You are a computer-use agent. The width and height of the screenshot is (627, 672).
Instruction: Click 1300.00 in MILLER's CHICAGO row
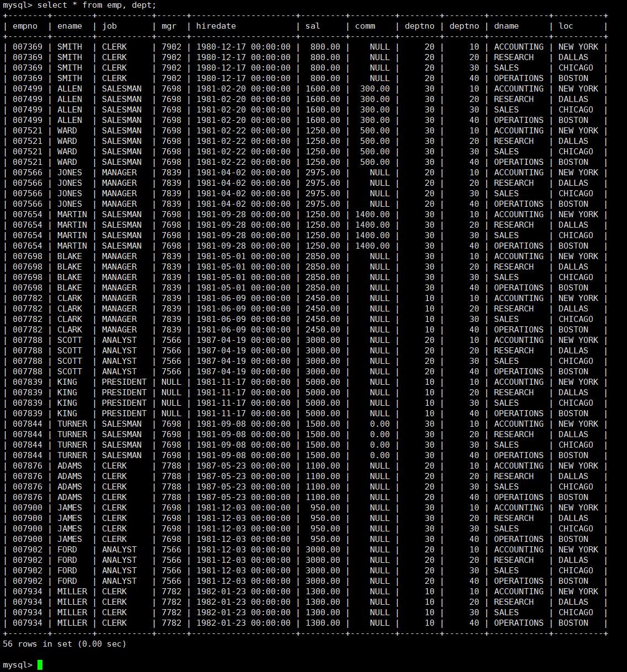coord(323,612)
